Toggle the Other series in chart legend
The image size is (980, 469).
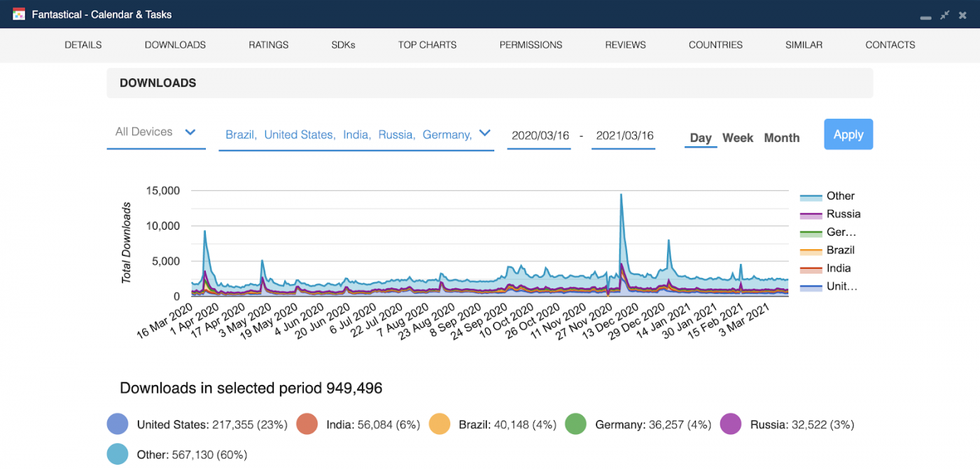pyautogui.click(x=828, y=196)
